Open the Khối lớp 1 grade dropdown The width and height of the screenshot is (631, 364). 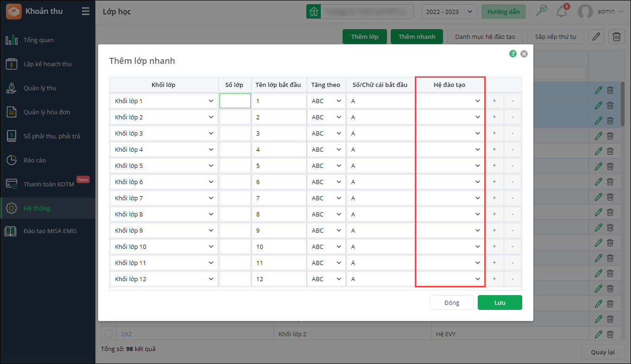[164, 101]
